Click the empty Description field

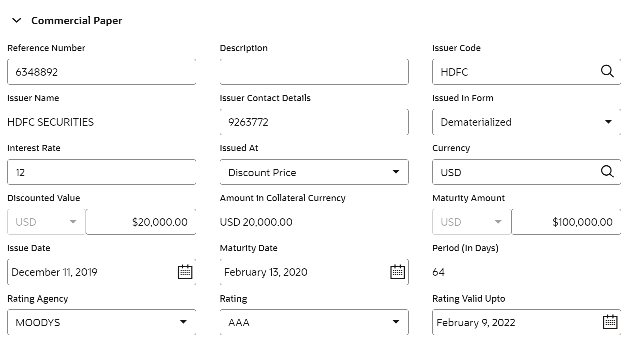click(314, 72)
